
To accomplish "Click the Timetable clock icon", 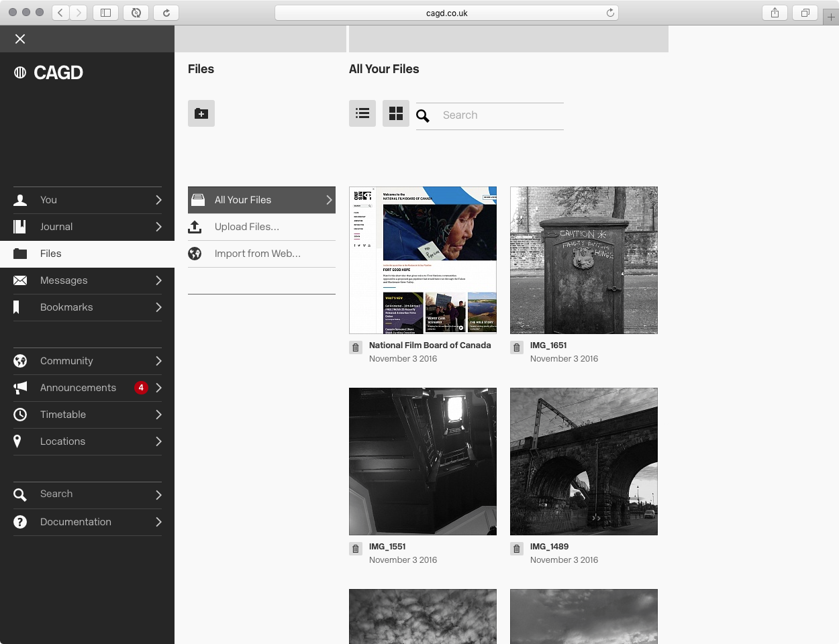I will point(20,415).
